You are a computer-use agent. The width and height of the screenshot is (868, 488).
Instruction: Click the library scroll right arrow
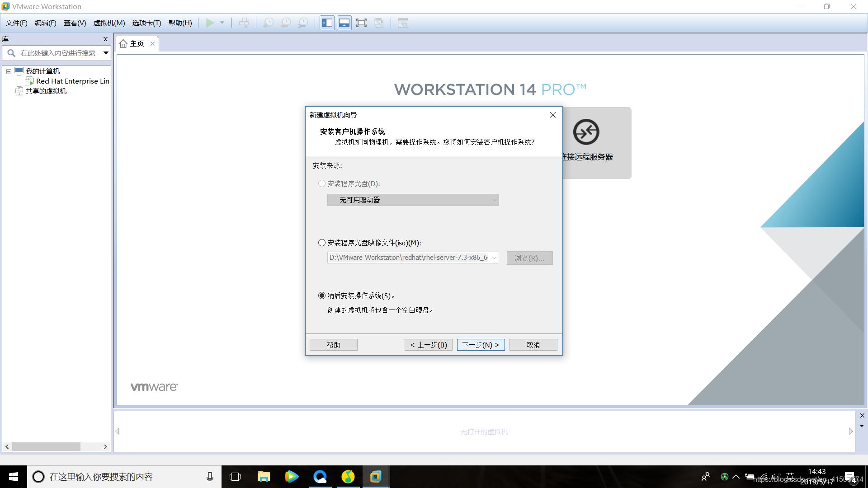[105, 446]
